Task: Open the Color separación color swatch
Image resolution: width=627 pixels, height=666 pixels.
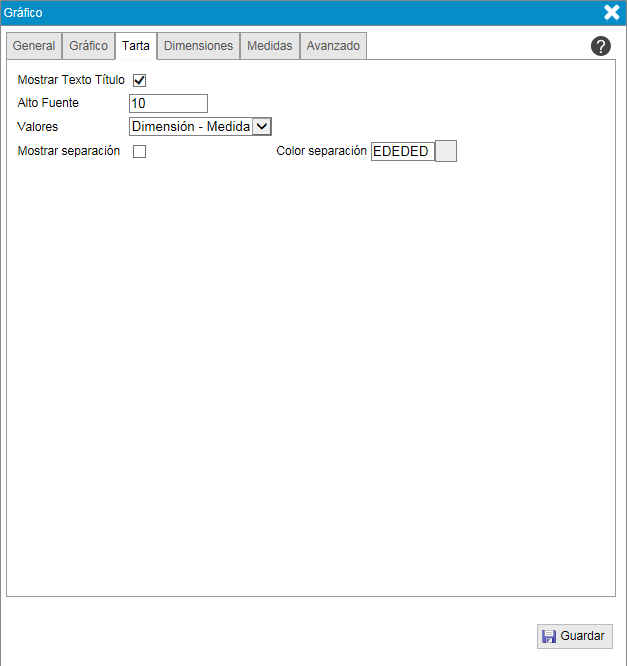Action: (447, 151)
